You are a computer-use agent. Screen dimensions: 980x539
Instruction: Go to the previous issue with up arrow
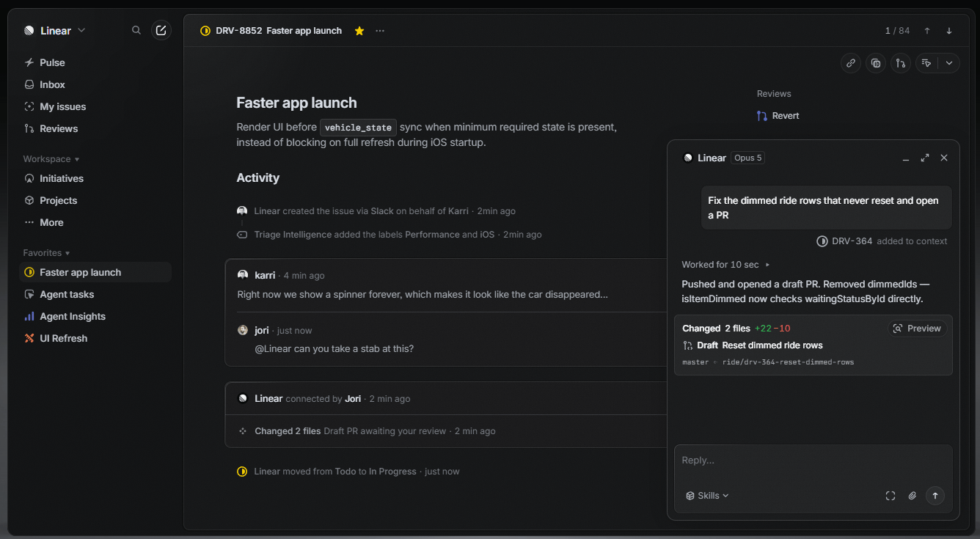click(x=927, y=31)
